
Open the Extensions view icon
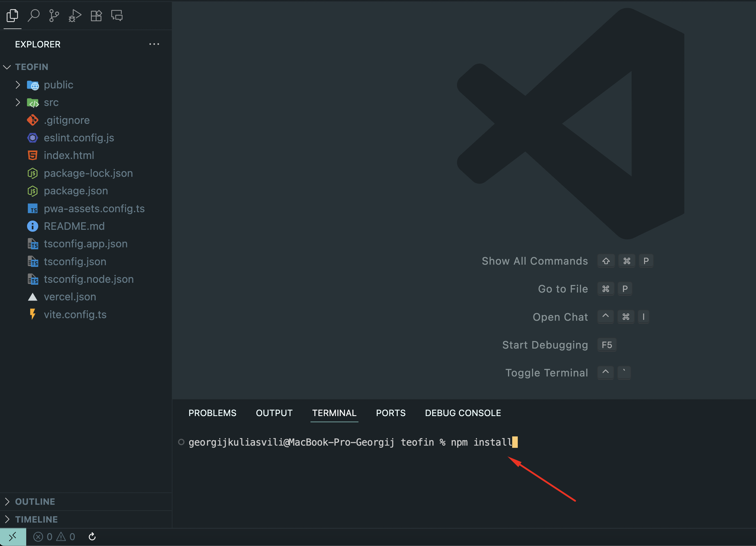[96, 16]
